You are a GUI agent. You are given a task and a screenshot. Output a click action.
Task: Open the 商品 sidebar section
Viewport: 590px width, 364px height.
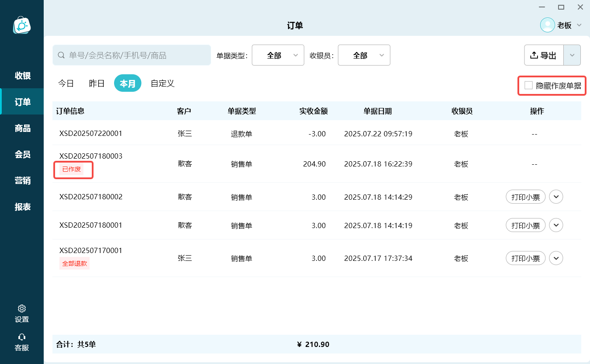point(22,128)
